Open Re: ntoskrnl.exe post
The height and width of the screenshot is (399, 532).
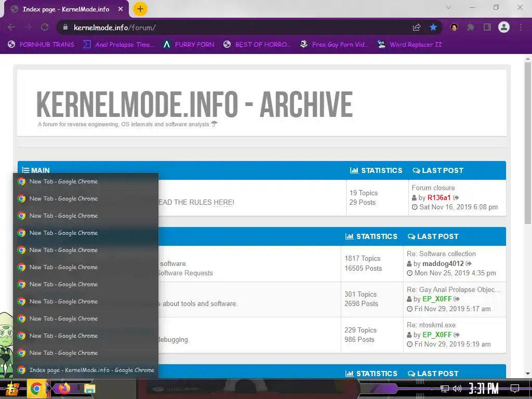(431, 325)
